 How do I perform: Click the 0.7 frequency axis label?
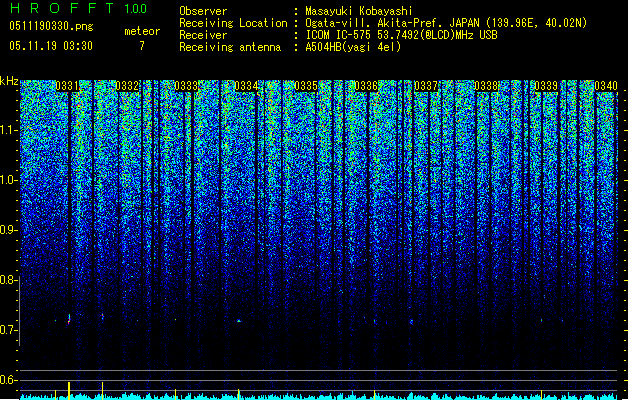coord(8,330)
